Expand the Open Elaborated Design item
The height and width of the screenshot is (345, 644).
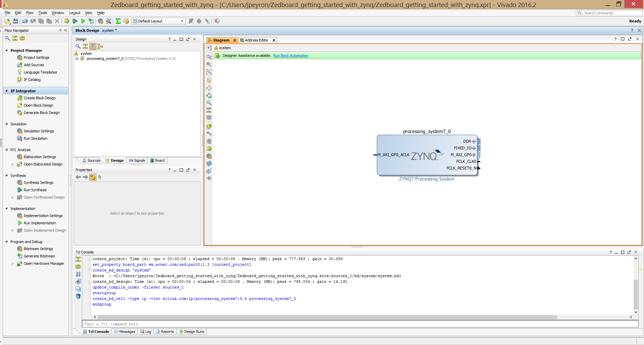13,164
